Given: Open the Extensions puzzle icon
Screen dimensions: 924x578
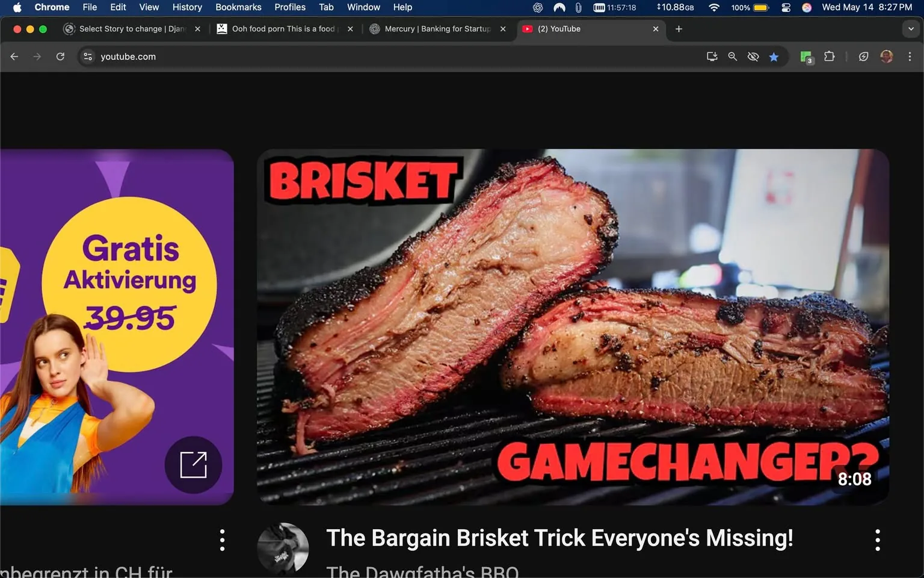Looking at the screenshot, I should pos(829,56).
